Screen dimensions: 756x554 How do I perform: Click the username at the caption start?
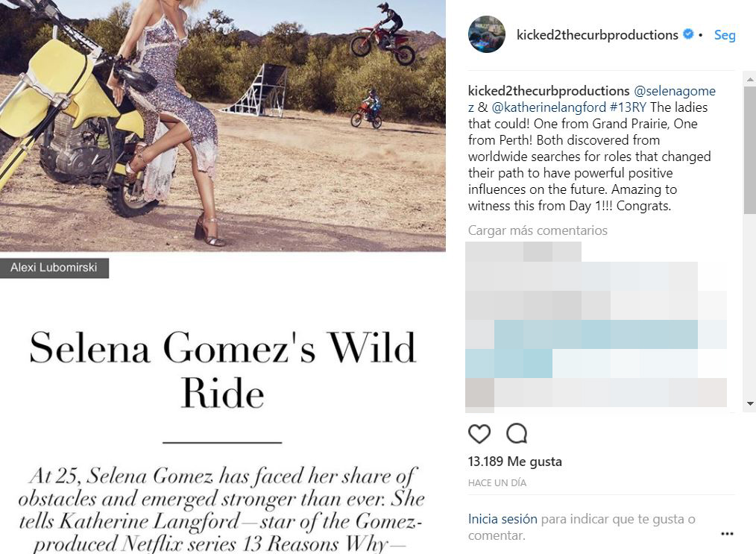[549, 91]
